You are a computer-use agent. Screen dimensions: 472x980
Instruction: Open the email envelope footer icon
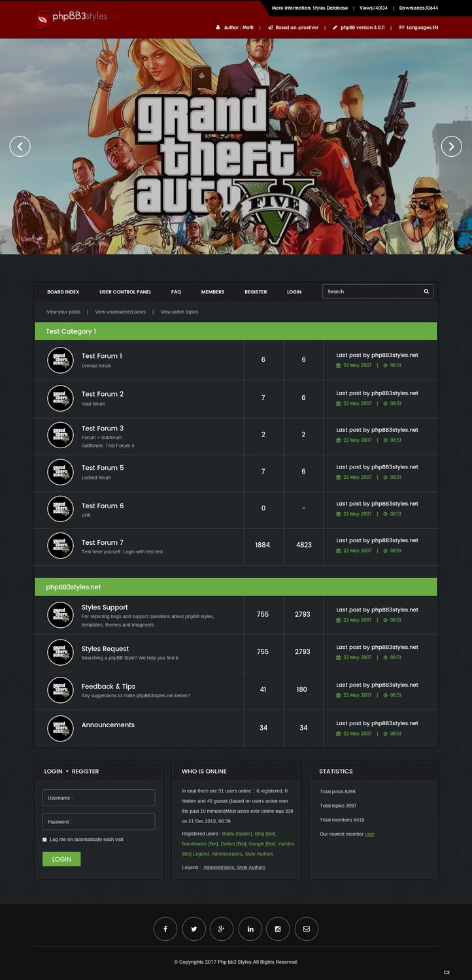[x=307, y=929]
